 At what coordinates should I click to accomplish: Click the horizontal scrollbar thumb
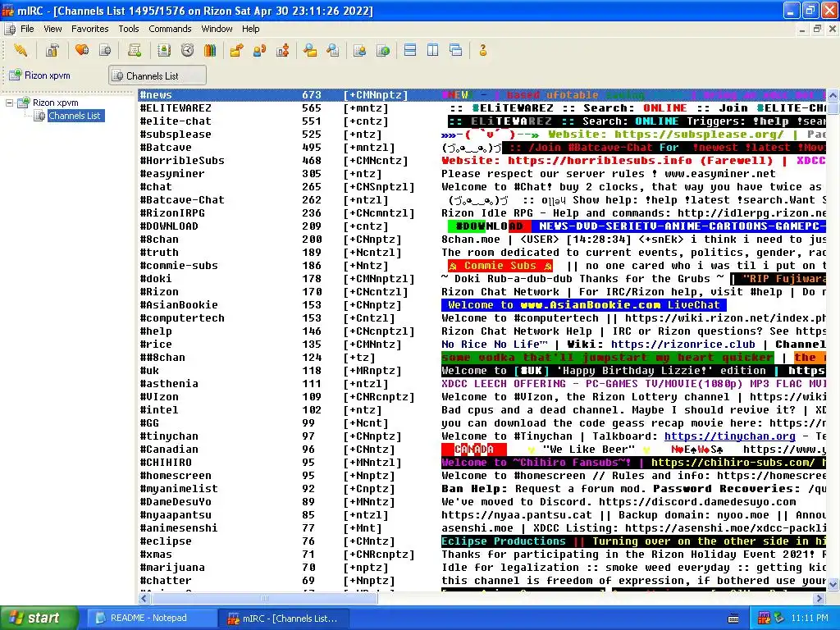click(x=264, y=598)
